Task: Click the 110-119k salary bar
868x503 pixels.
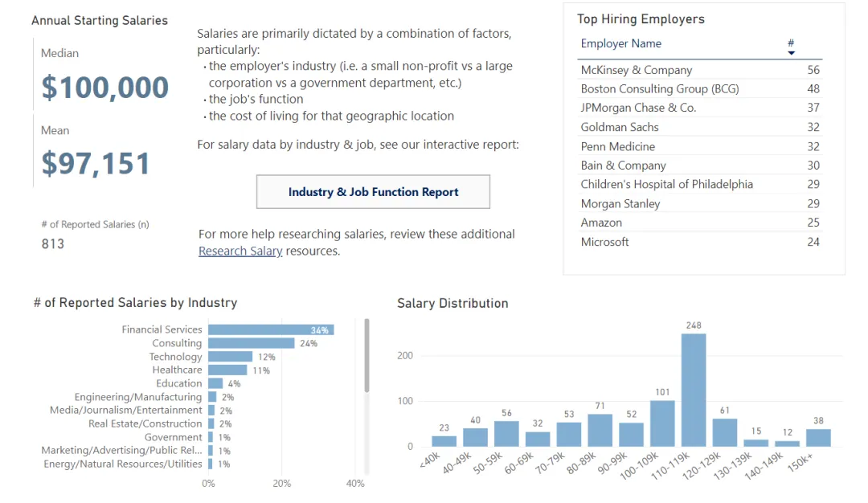Action: coord(694,390)
